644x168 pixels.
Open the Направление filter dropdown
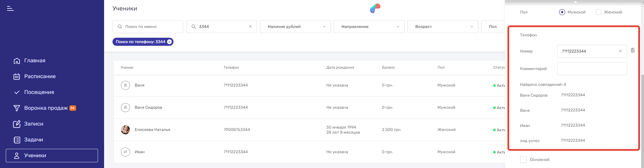[369, 27]
